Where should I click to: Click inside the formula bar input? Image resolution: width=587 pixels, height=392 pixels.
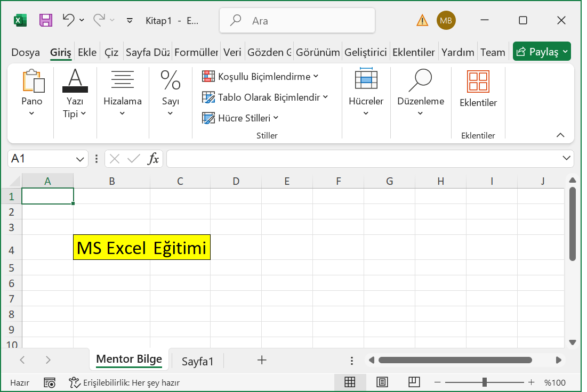363,159
